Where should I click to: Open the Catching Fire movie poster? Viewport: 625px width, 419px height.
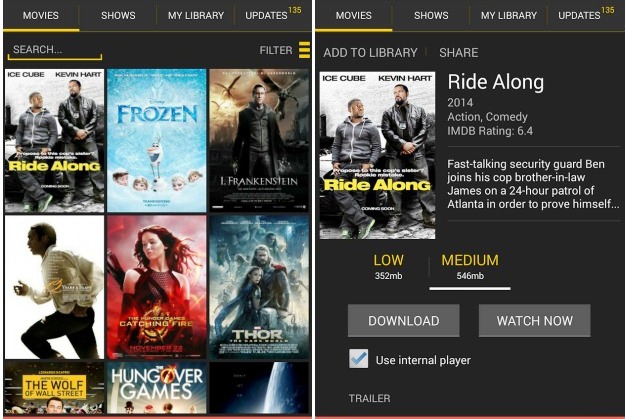pos(157,287)
